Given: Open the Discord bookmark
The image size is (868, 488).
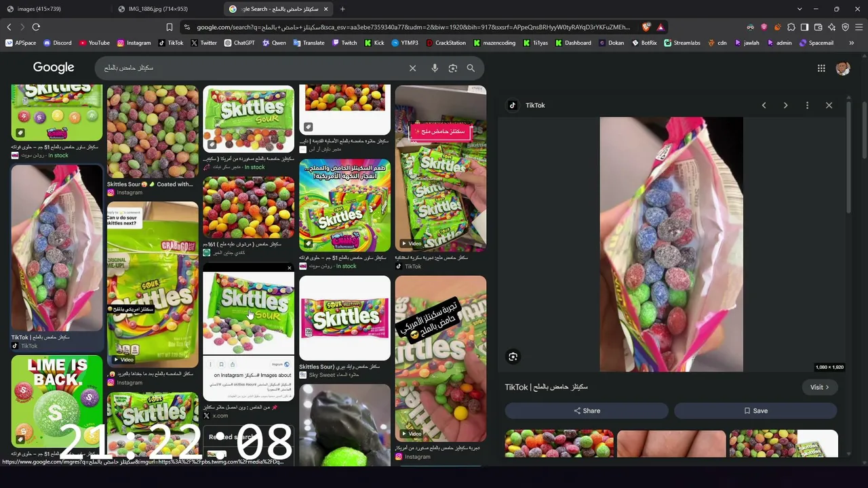Looking at the screenshot, I should [58, 43].
